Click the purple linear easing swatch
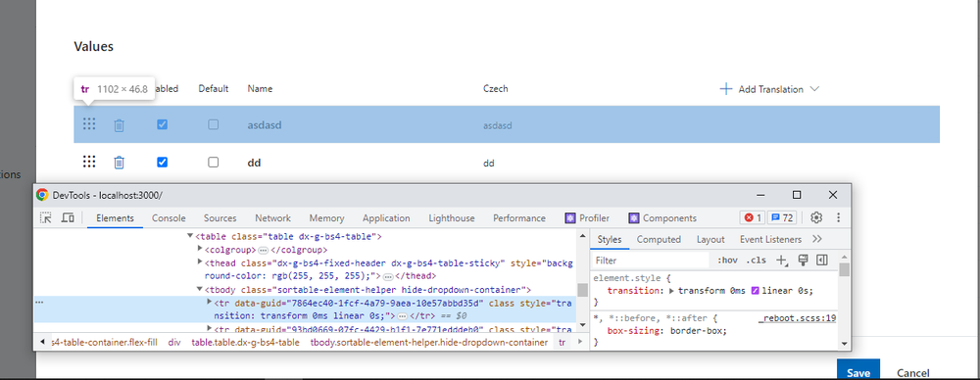Screen dimensions: 980x380 tap(755, 291)
